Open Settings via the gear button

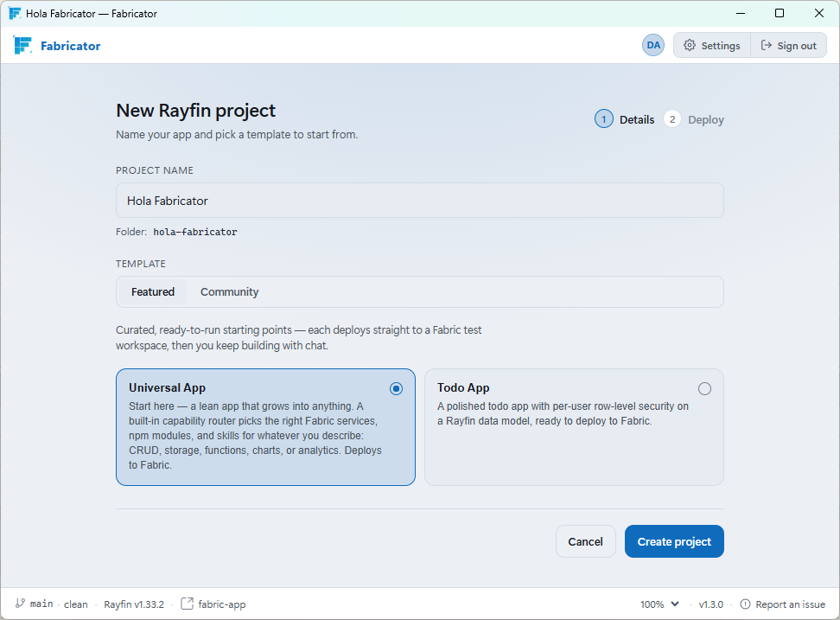[712, 46]
